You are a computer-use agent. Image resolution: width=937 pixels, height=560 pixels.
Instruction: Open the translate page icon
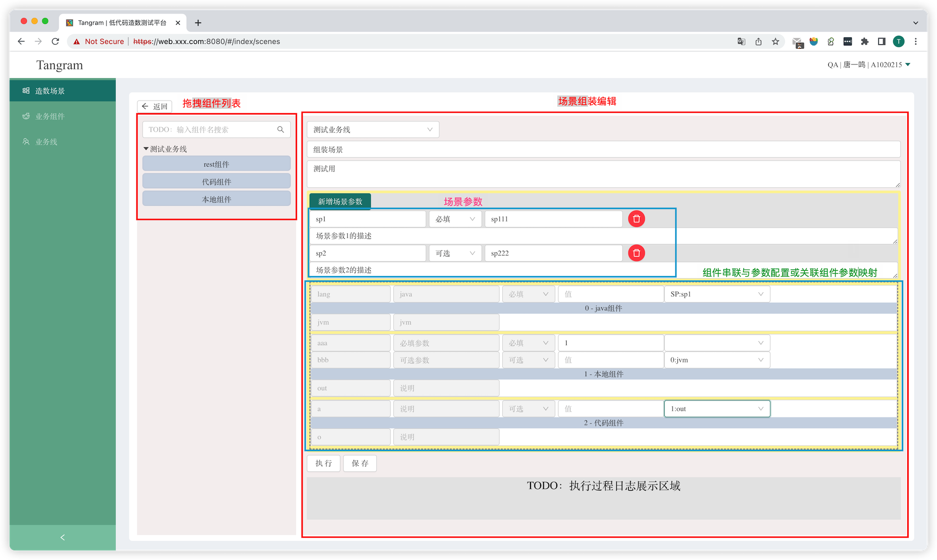(x=741, y=41)
